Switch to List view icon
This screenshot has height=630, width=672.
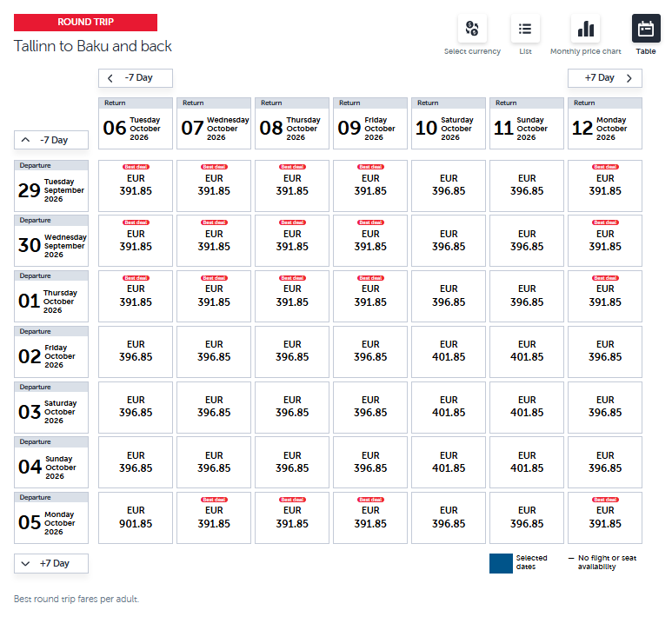(x=525, y=30)
